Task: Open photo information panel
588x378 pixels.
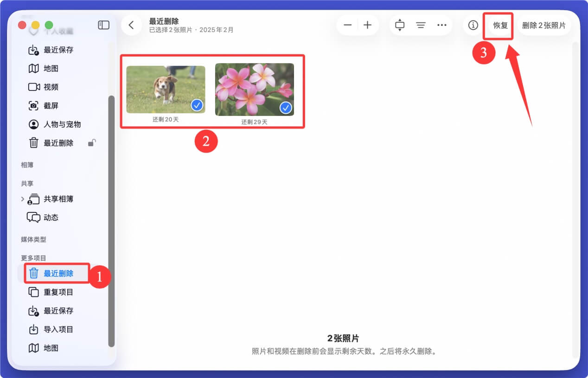Action: click(x=472, y=26)
